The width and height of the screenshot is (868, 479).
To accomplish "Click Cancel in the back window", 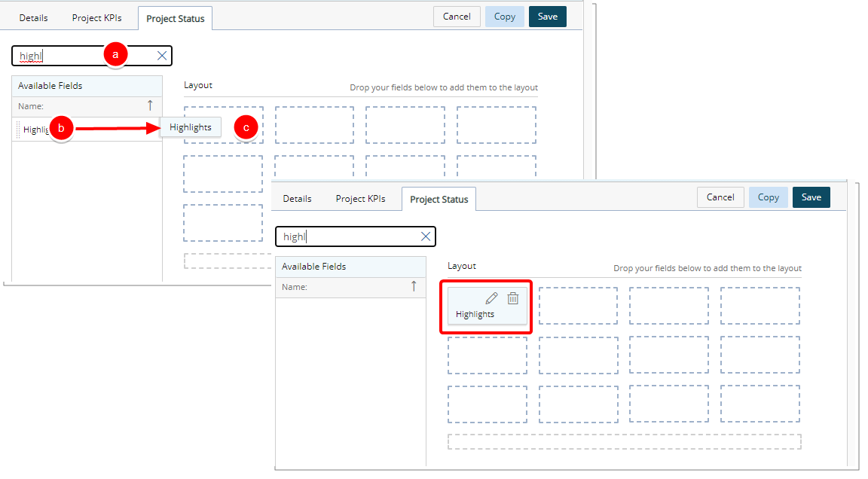I will pyautogui.click(x=457, y=17).
